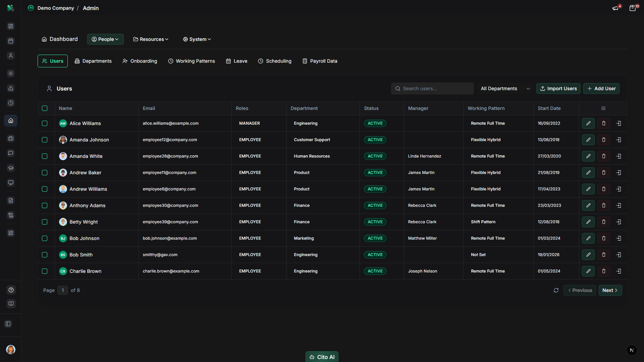
Task: Open the chat bubble icon in the sidebar
Action: coord(11,153)
